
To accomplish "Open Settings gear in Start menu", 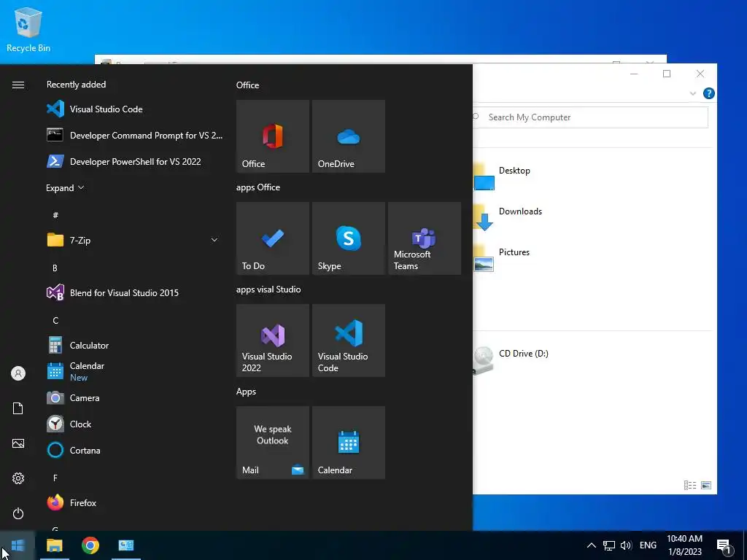I will point(18,478).
